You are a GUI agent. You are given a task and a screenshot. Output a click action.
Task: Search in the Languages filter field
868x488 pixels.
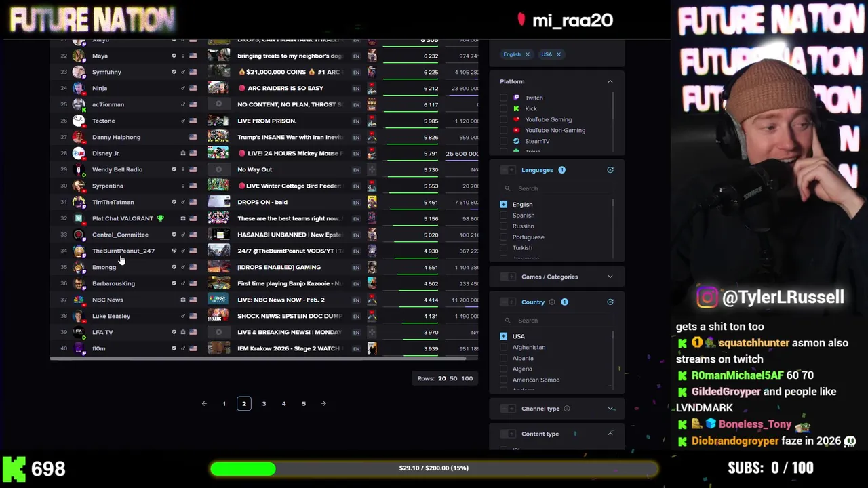pos(556,188)
